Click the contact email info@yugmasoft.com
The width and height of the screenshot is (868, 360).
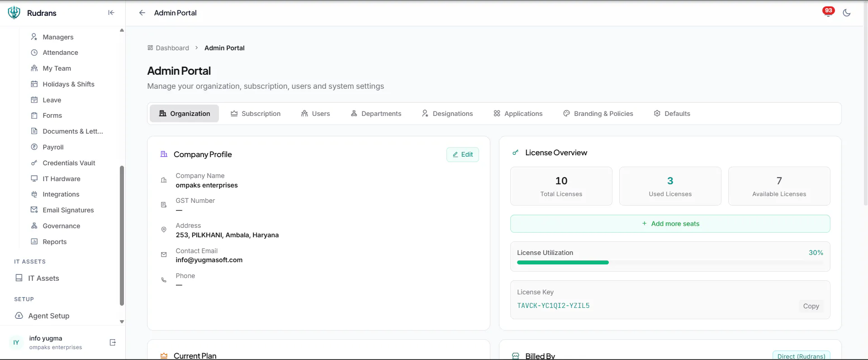tap(209, 260)
